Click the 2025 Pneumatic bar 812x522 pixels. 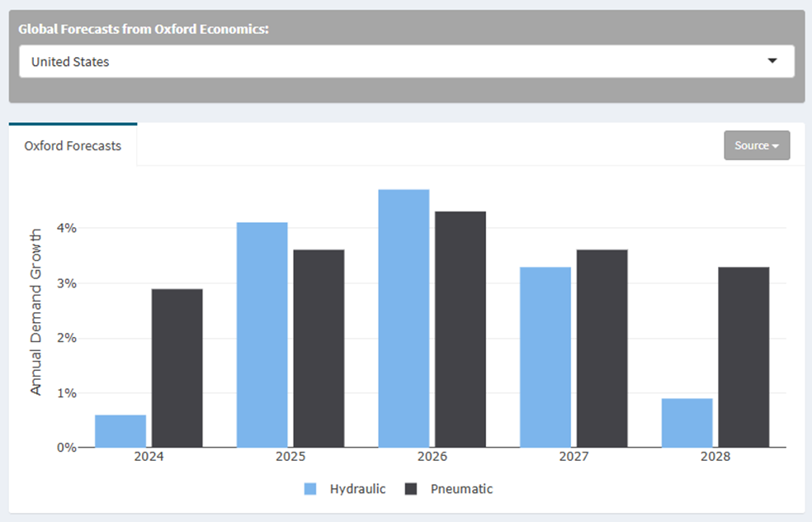coord(319,349)
